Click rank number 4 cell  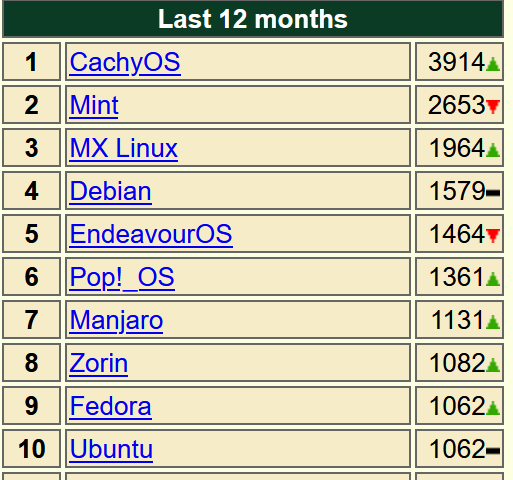pos(31,191)
